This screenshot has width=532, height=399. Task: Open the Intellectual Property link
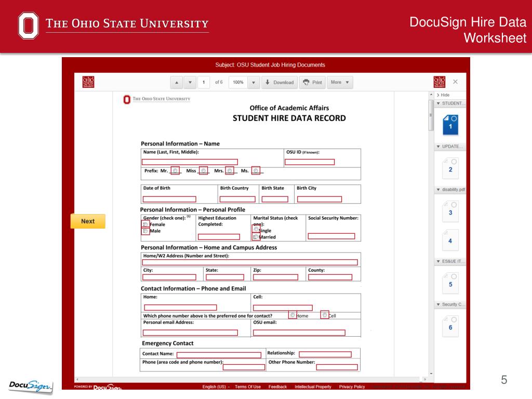click(313, 387)
